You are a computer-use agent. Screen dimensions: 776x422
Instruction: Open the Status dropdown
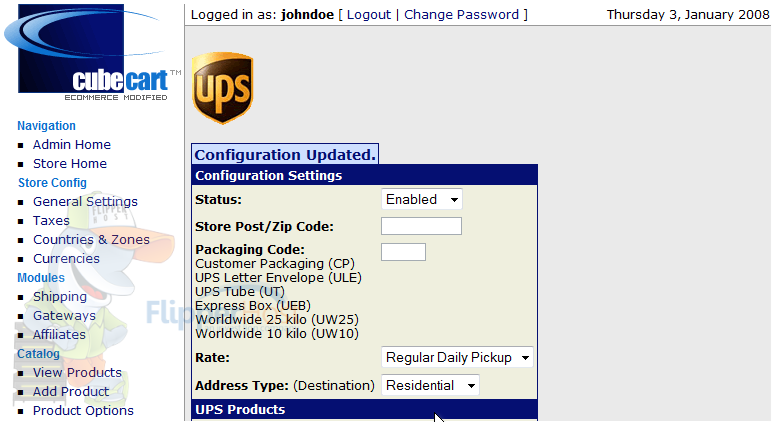click(x=422, y=199)
